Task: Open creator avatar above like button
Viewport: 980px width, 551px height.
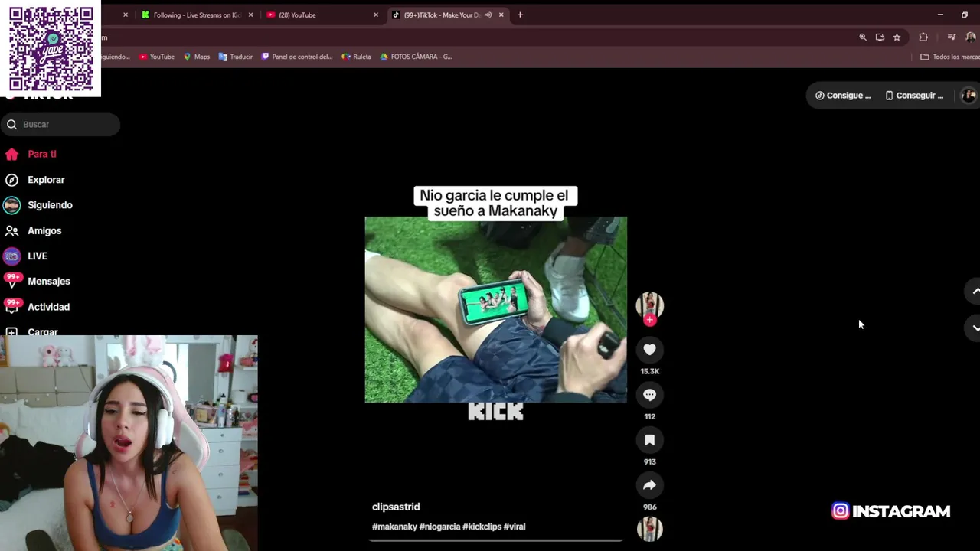Action: pyautogui.click(x=649, y=305)
